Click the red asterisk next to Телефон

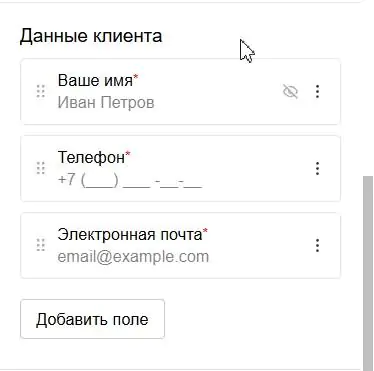(128, 154)
